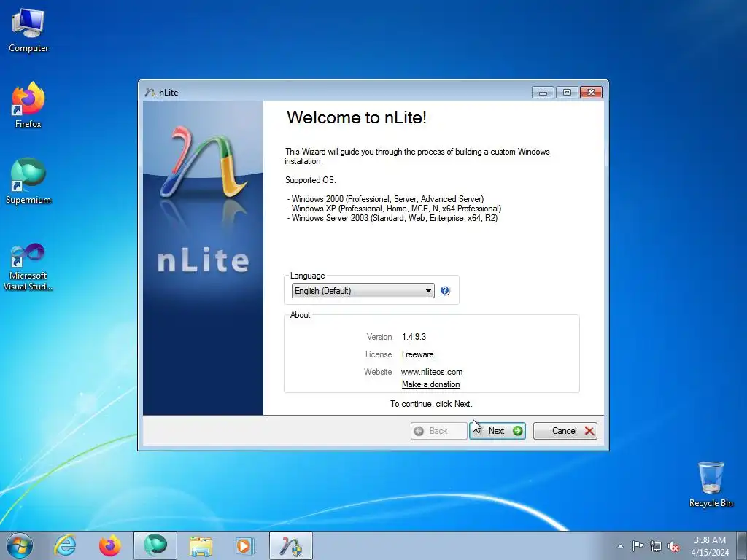
Task: Click the greyed Back button
Action: point(438,431)
